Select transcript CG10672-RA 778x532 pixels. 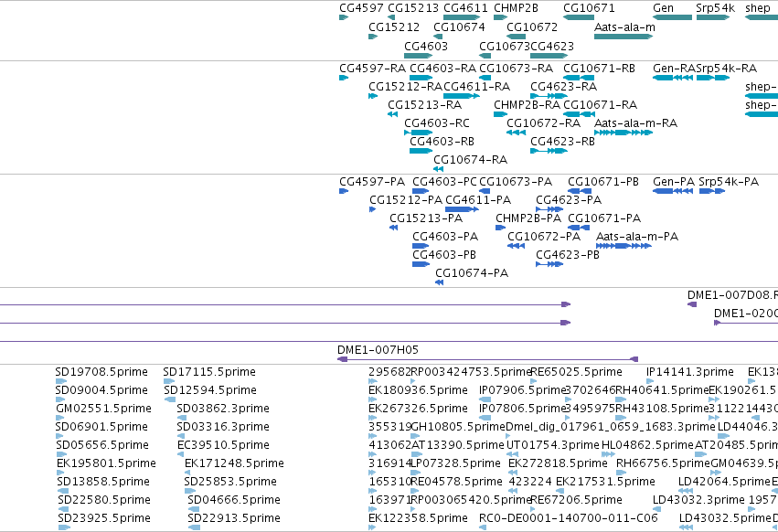(x=543, y=123)
